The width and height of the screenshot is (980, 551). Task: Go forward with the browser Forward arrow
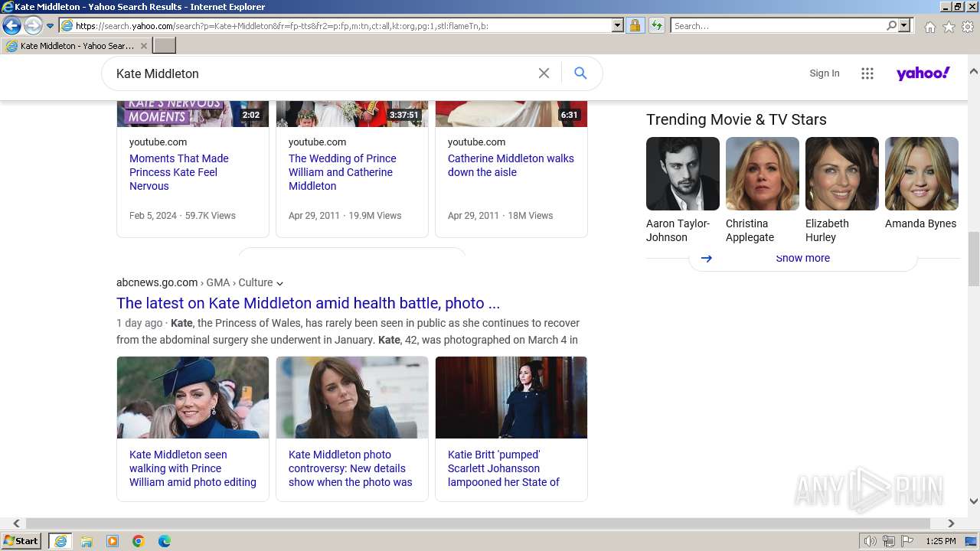pos(33,25)
